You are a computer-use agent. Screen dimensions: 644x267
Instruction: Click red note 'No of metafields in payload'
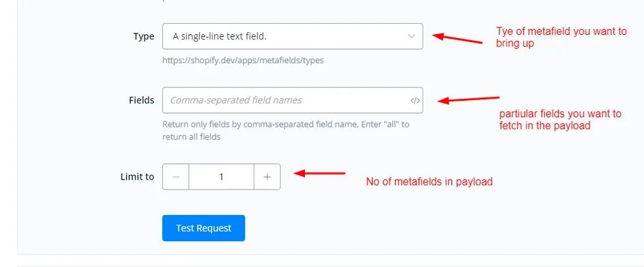pos(429,182)
